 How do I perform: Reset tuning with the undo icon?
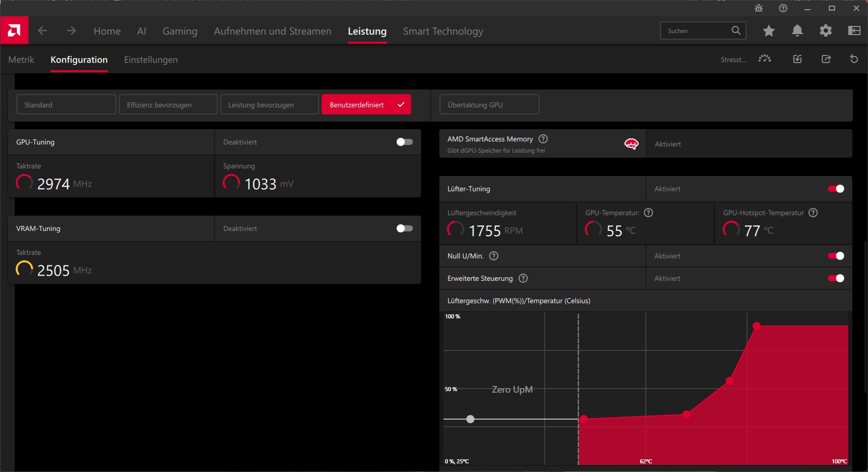click(x=854, y=59)
